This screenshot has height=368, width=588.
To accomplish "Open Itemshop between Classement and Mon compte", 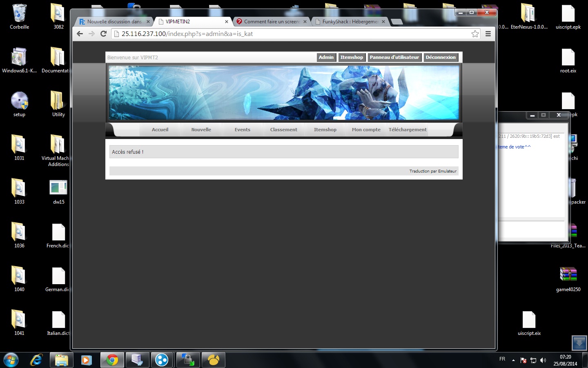I will click(x=325, y=130).
